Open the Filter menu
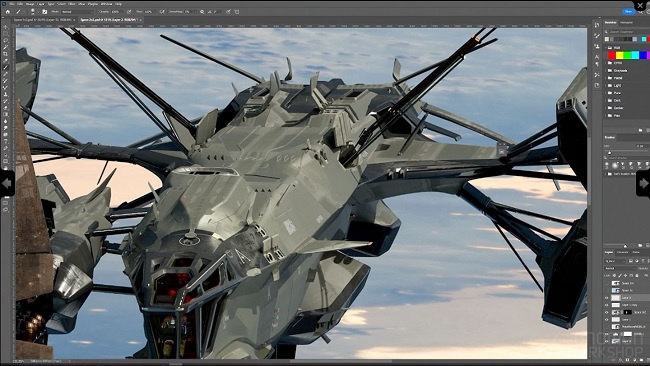Image resolution: width=650 pixels, height=366 pixels. coord(71,4)
